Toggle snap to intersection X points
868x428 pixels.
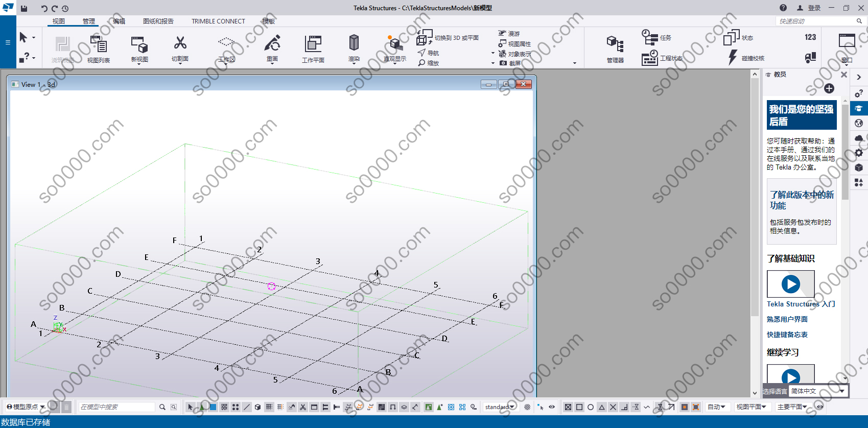point(613,407)
